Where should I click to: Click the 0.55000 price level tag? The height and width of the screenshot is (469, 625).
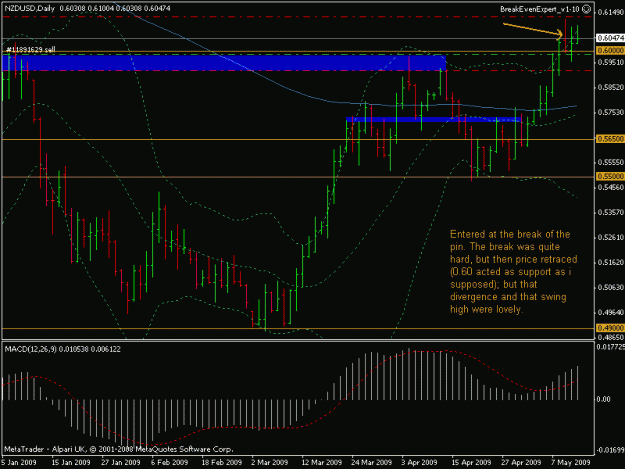610,176
